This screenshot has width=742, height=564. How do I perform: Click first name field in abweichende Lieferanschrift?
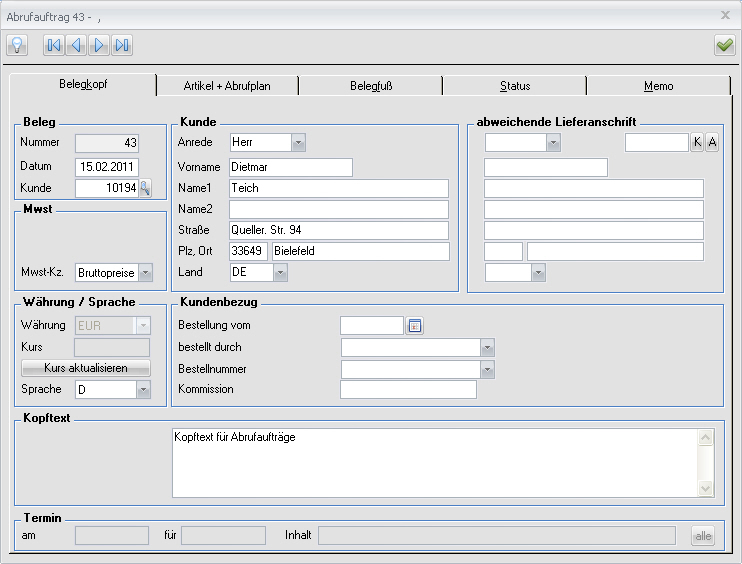546,167
